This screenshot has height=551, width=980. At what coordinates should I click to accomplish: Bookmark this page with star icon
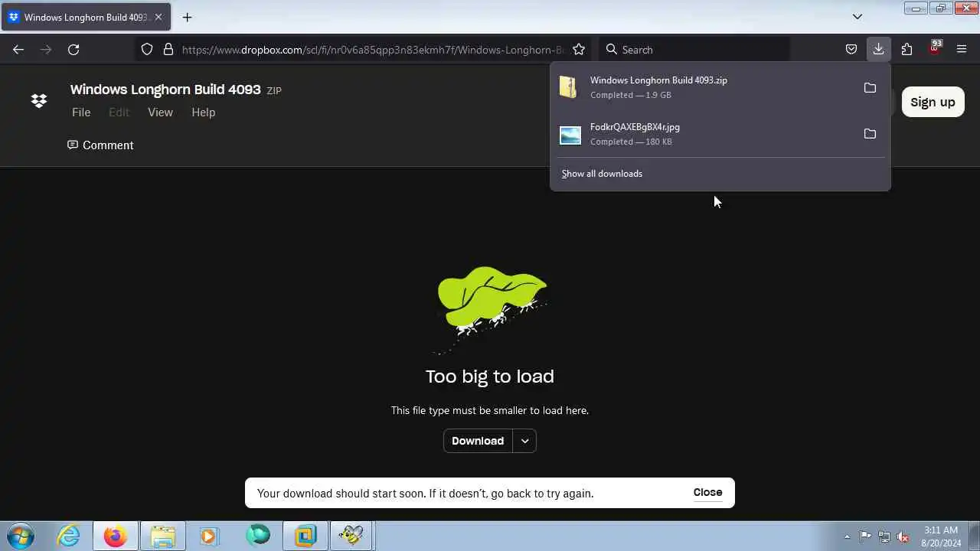click(x=579, y=50)
